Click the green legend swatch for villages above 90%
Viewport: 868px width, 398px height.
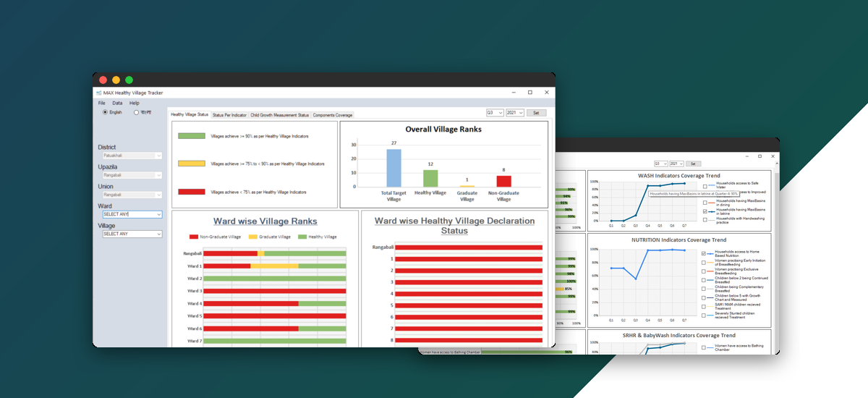pos(191,136)
